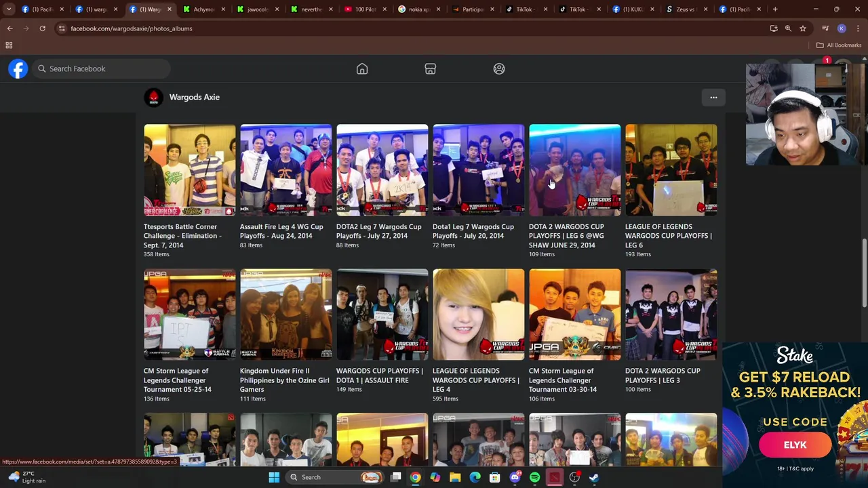Open the Windows Start menu
Viewport: 868px width, 488px height.
(x=274, y=477)
